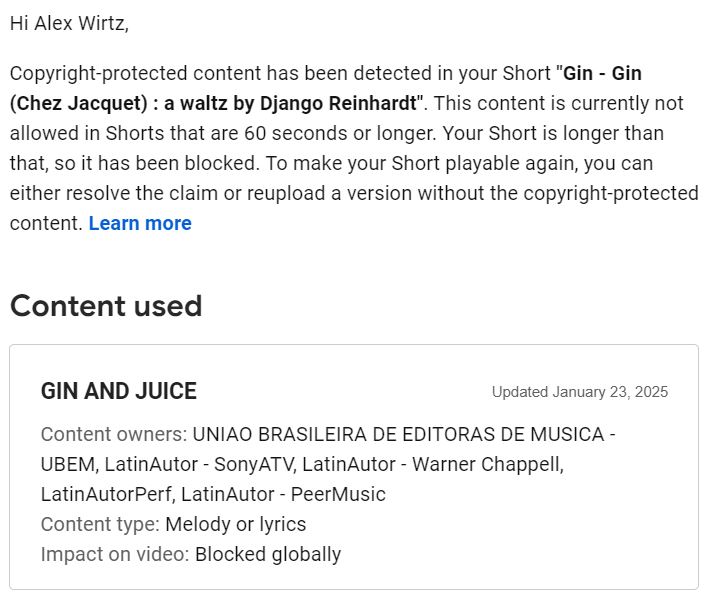Click the "Impact on video:" label
The width and height of the screenshot is (722, 607).
pyautogui.click(x=115, y=554)
